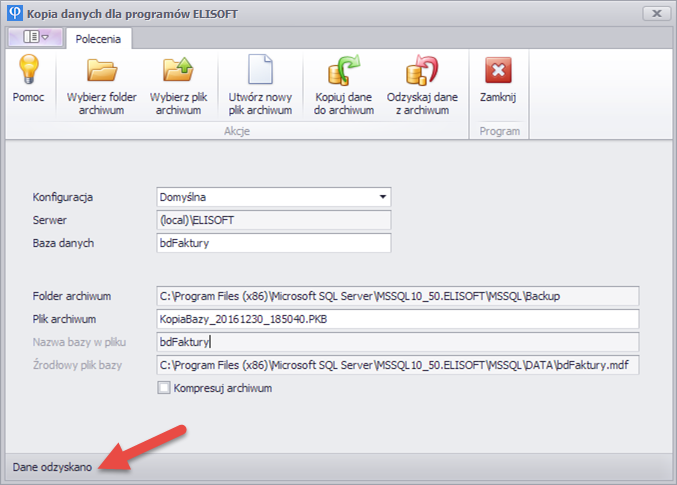Click the Źródłowy plik bazy field
The image size is (677, 485).
click(398, 365)
